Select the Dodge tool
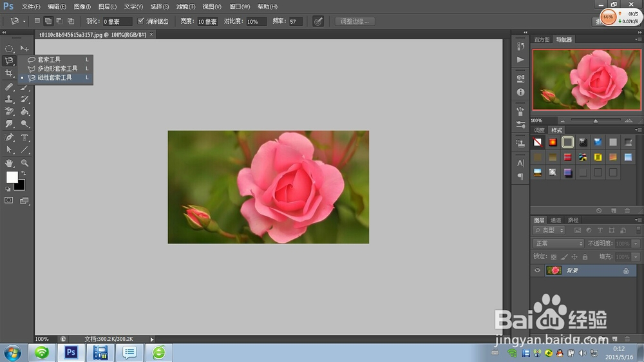The height and width of the screenshot is (362, 644). point(24,124)
